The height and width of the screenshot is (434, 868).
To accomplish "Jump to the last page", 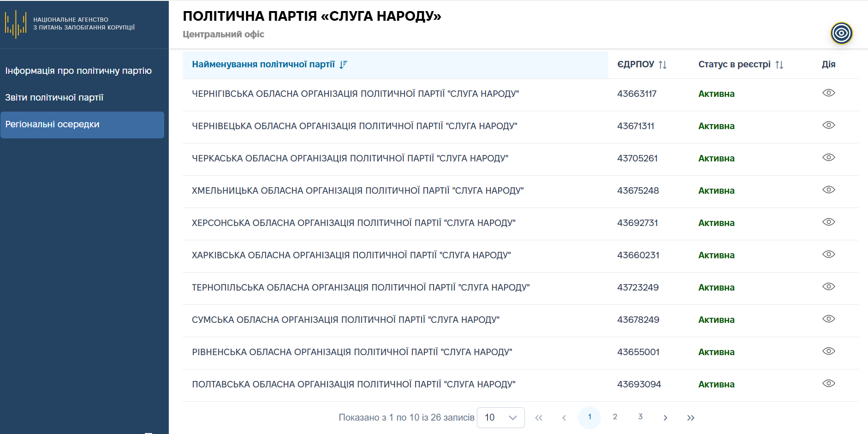I will 690,418.
